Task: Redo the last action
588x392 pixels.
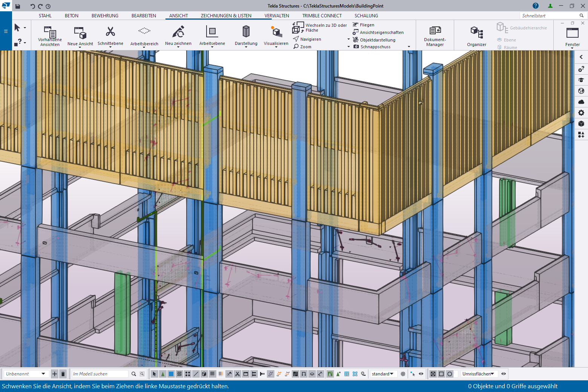Action: click(x=40, y=6)
